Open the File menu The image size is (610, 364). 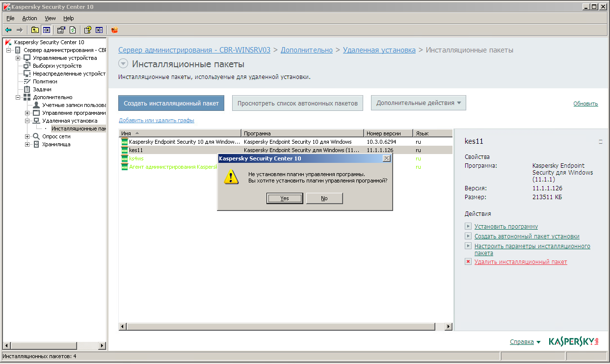point(10,18)
